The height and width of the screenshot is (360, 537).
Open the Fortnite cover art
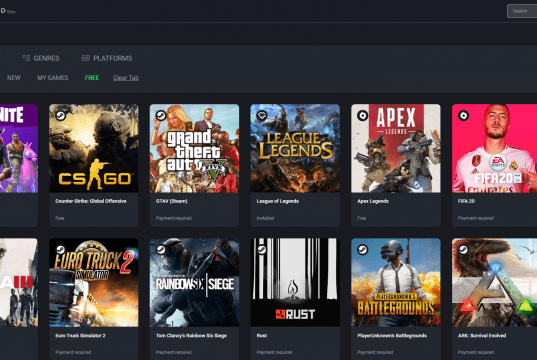click(19, 148)
